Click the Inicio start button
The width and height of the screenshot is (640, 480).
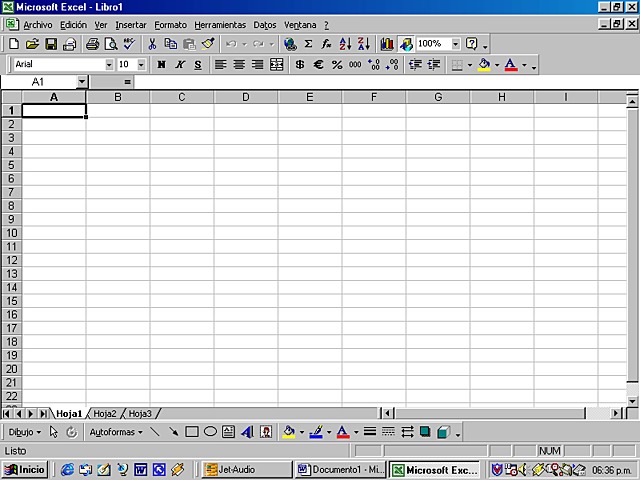tap(25, 469)
